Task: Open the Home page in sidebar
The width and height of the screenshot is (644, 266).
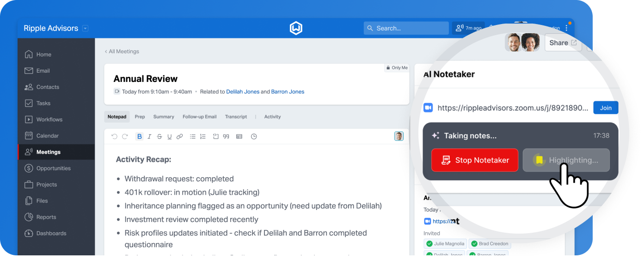Action: (56, 55)
